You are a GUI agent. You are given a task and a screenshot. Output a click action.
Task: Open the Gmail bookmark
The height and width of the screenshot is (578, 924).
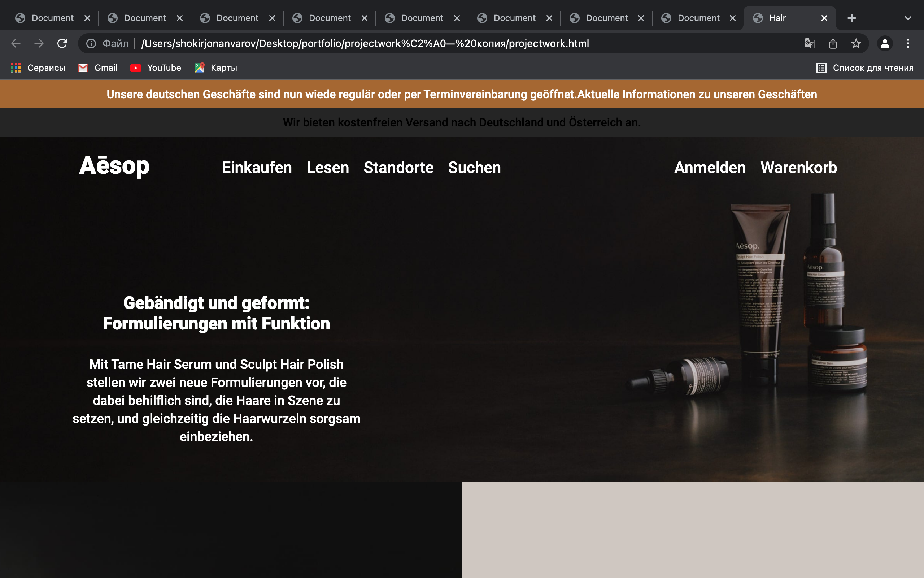(98, 68)
